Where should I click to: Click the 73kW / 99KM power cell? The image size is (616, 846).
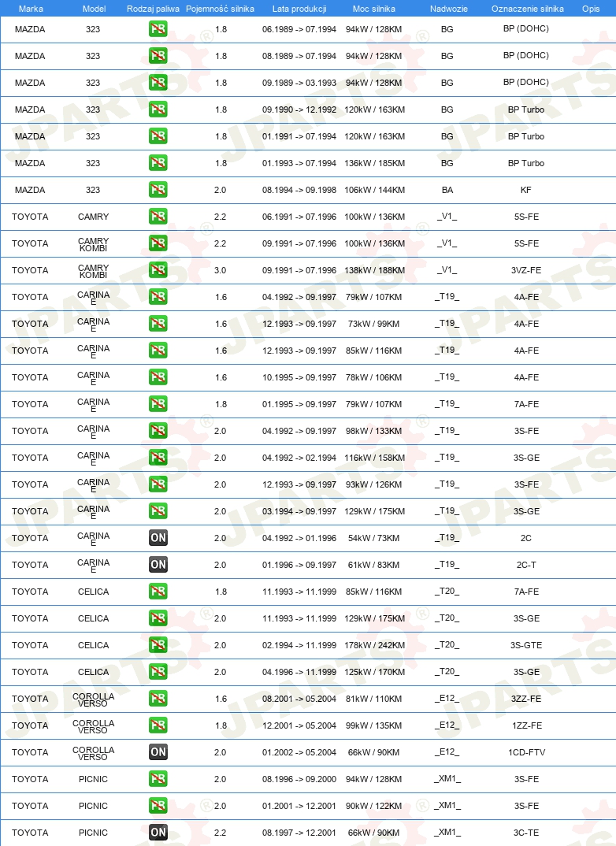(x=374, y=324)
